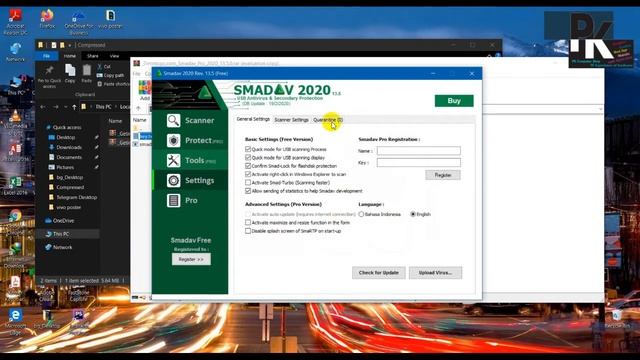Enable Disable splash screen of SmaRTP
640x360 pixels.
[x=248, y=231]
